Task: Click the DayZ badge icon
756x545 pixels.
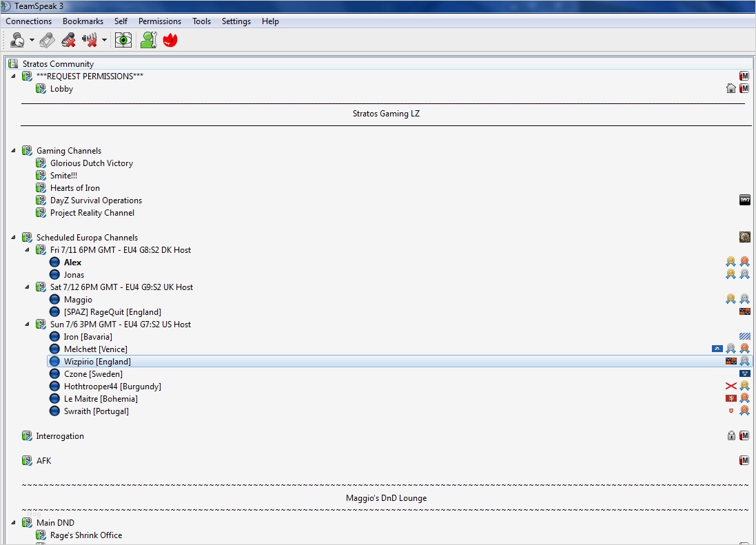Action: [x=745, y=200]
